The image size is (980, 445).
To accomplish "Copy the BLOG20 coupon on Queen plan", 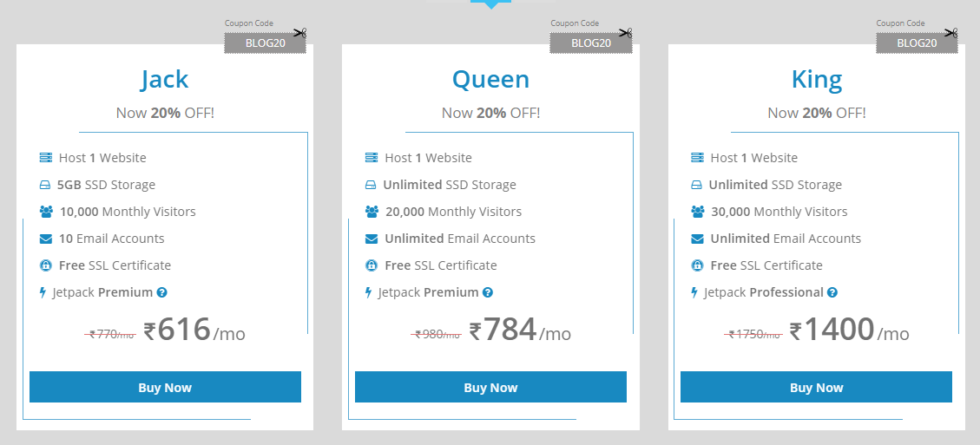I will 591,43.
